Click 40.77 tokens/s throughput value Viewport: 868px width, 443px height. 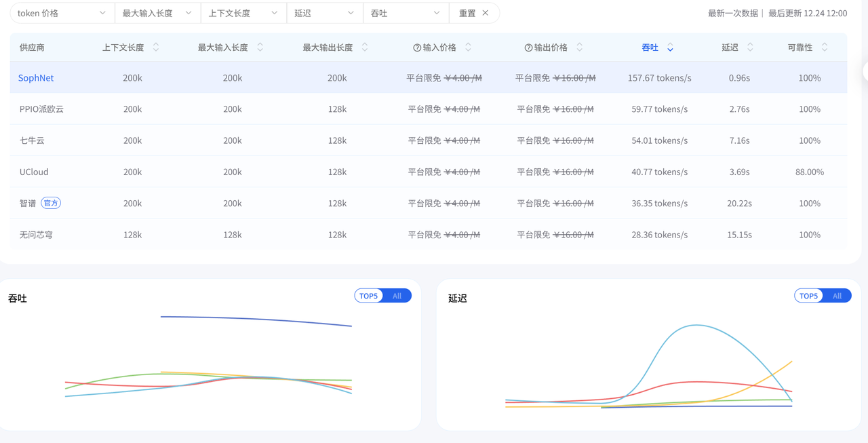point(660,172)
